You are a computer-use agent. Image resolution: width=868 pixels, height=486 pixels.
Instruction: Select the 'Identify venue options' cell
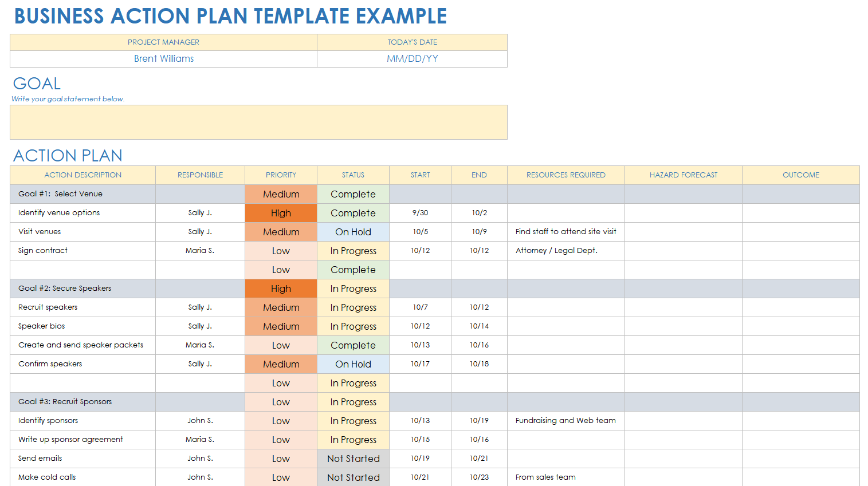83,213
